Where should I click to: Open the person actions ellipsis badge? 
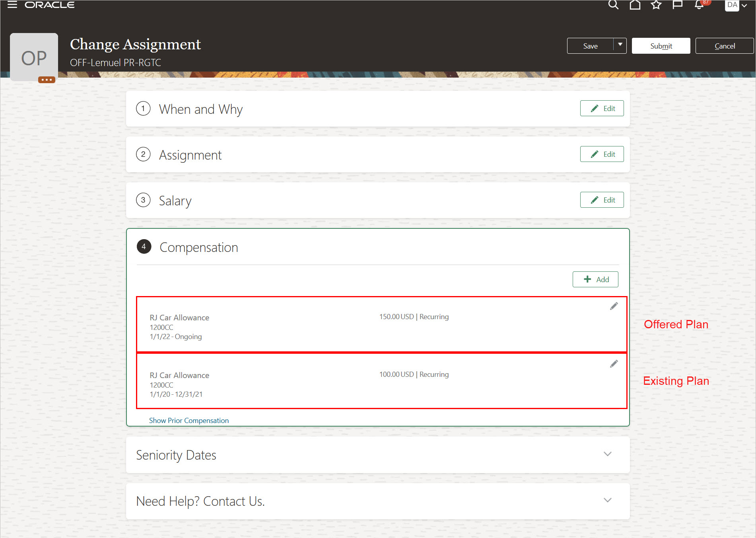(47, 80)
